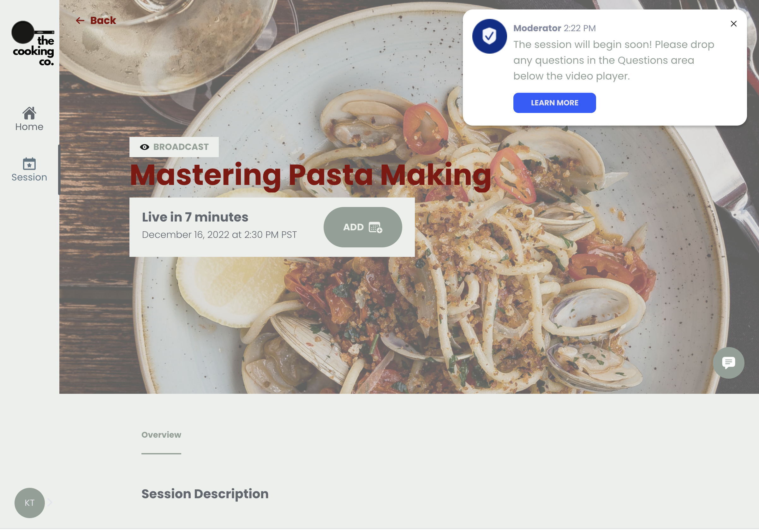Select the Overview tab
The height and width of the screenshot is (532, 759).
point(161,435)
